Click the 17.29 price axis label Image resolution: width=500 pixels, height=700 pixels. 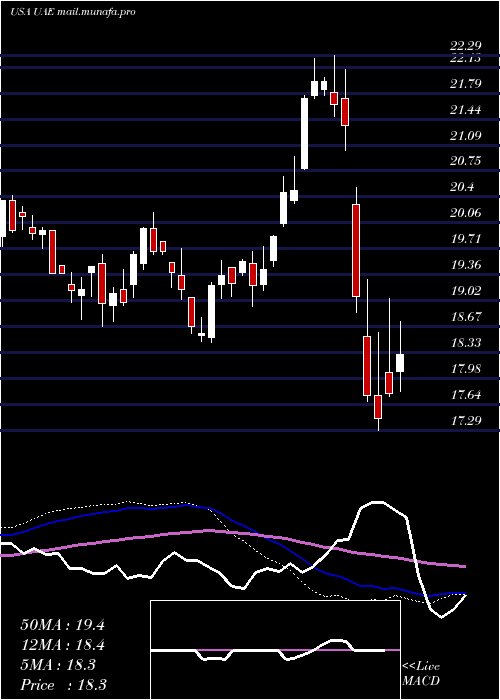tap(466, 420)
